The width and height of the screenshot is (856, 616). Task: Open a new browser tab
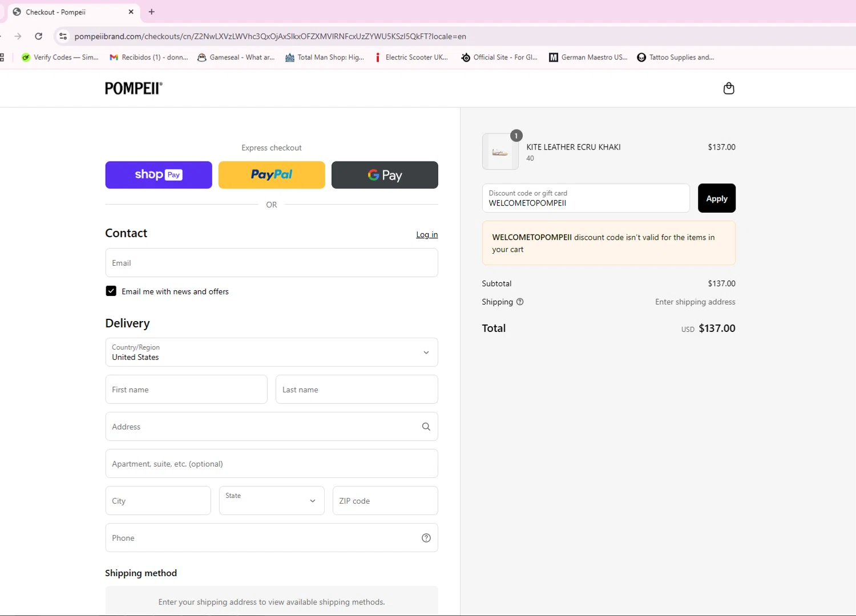(151, 11)
